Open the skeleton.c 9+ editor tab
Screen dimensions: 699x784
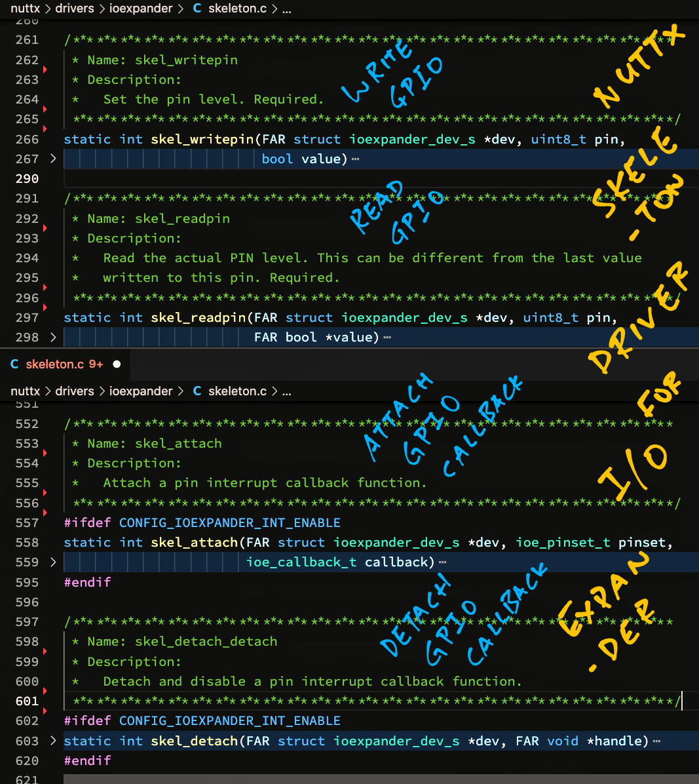tap(64, 364)
